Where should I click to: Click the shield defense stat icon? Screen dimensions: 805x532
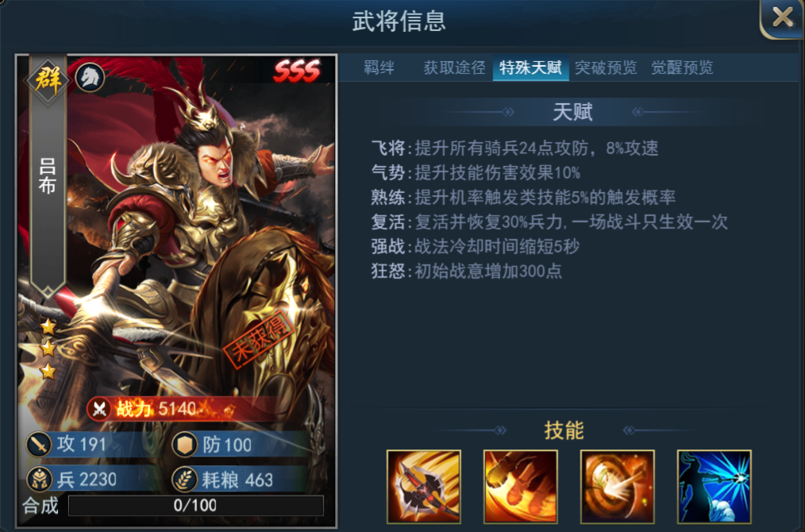click(x=185, y=444)
